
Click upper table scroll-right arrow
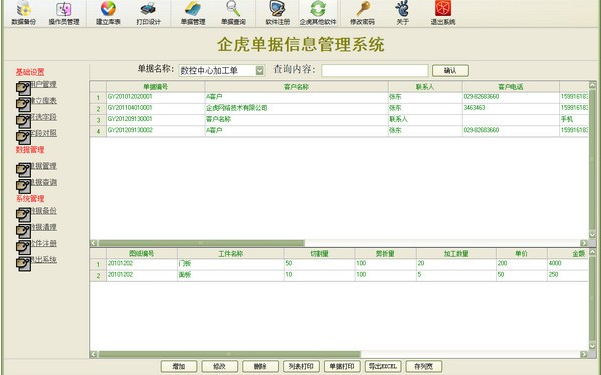(584, 243)
